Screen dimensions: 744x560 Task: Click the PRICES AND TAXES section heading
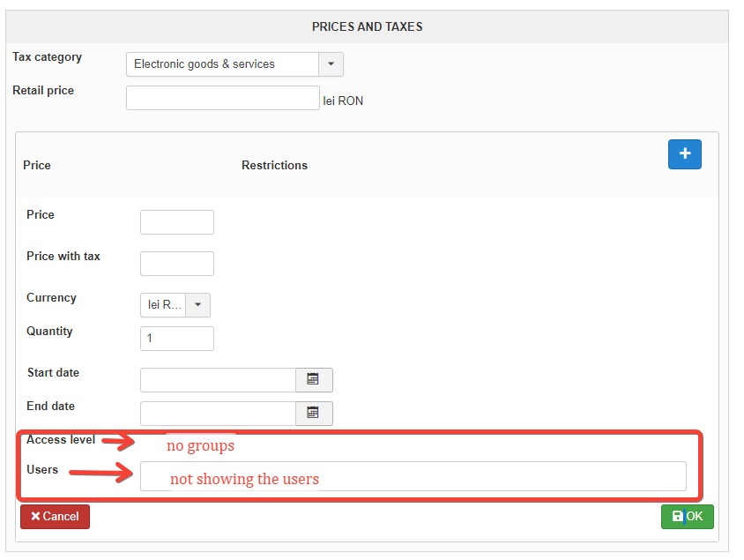coord(367,26)
